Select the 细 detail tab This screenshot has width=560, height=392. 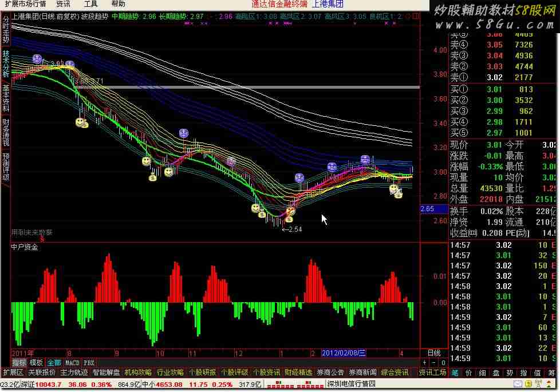click(482, 373)
